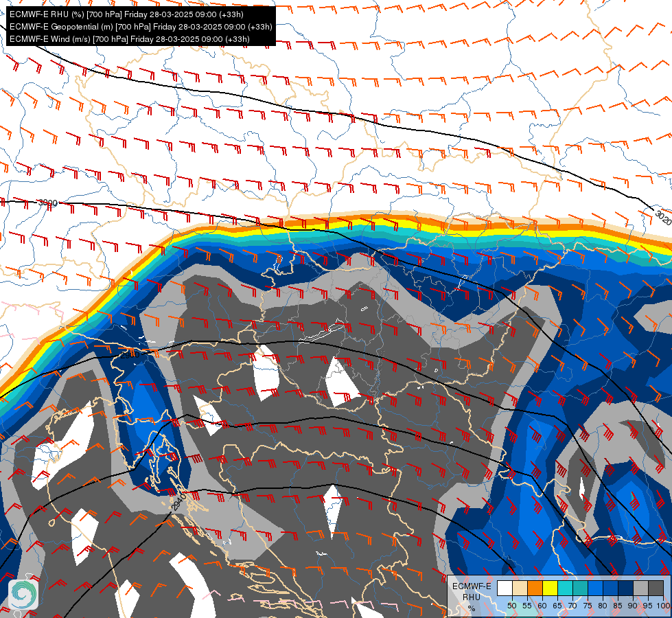Click the ECMWF-E title in the legend
672x618 pixels.
coord(472,586)
